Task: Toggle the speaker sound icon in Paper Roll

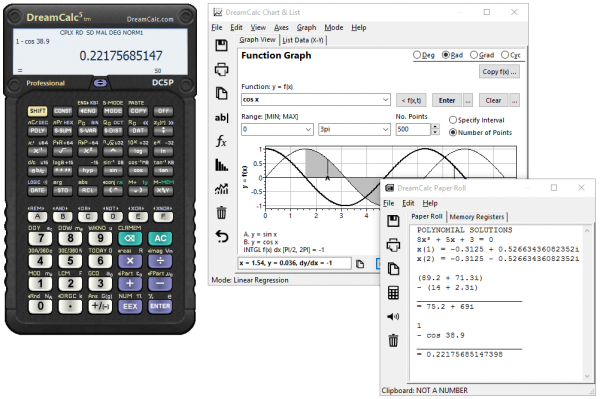Action: 393,316
